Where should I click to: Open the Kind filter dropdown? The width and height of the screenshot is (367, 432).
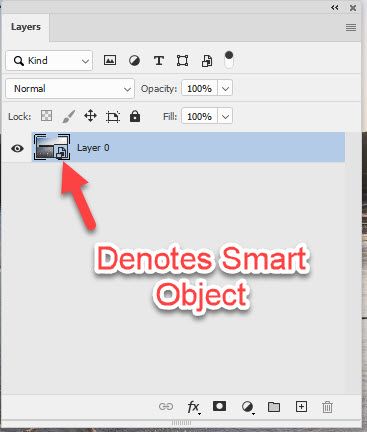pos(49,61)
